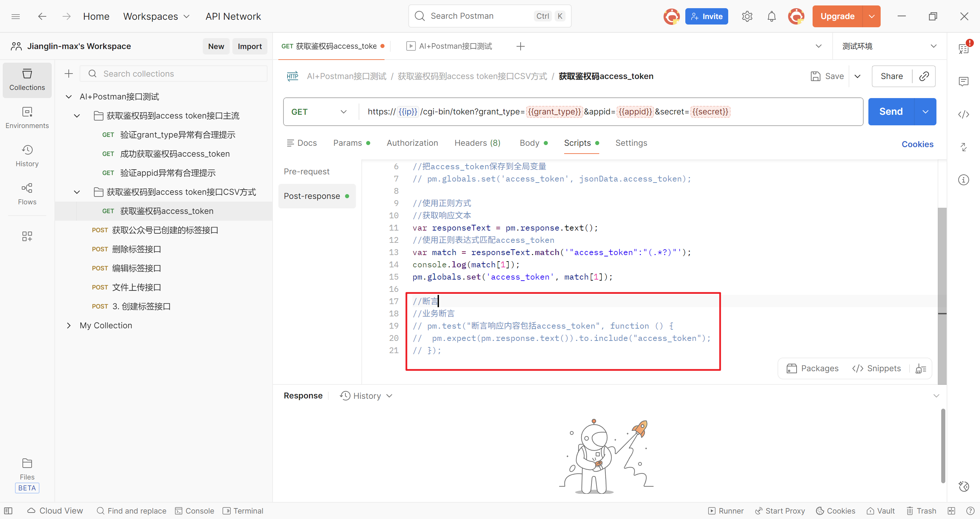Open Packages in the script editor
This screenshot has width=980, height=519.
point(812,368)
